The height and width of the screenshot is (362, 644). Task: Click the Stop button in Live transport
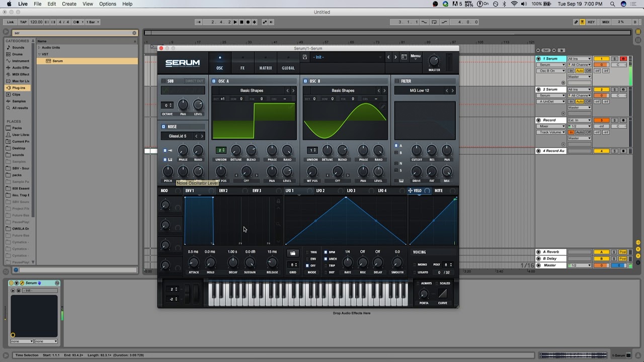click(242, 22)
